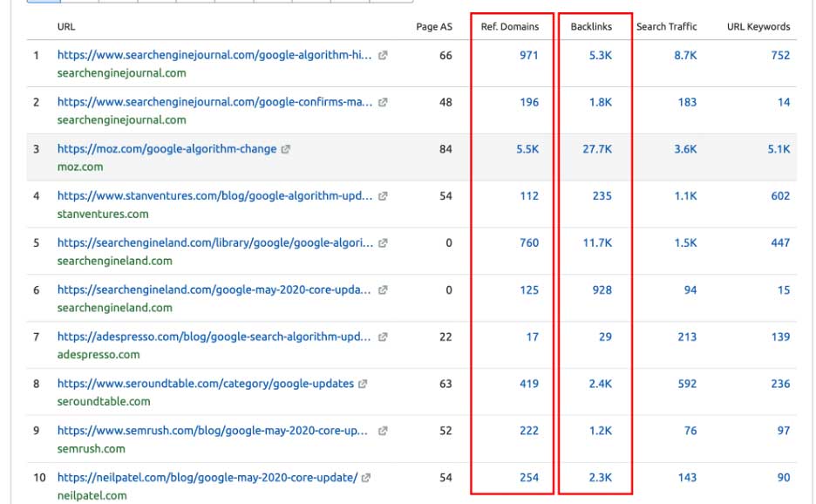Open external link icon for searchenginejournal google-algorithm-hi row
The image size is (816, 504).
pyautogui.click(x=383, y=55)
